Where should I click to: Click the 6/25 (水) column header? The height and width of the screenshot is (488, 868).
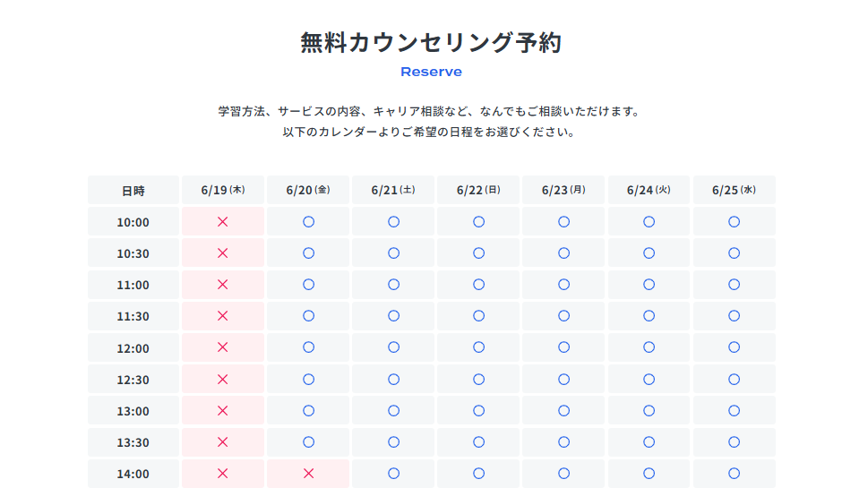tap(734, 190)
